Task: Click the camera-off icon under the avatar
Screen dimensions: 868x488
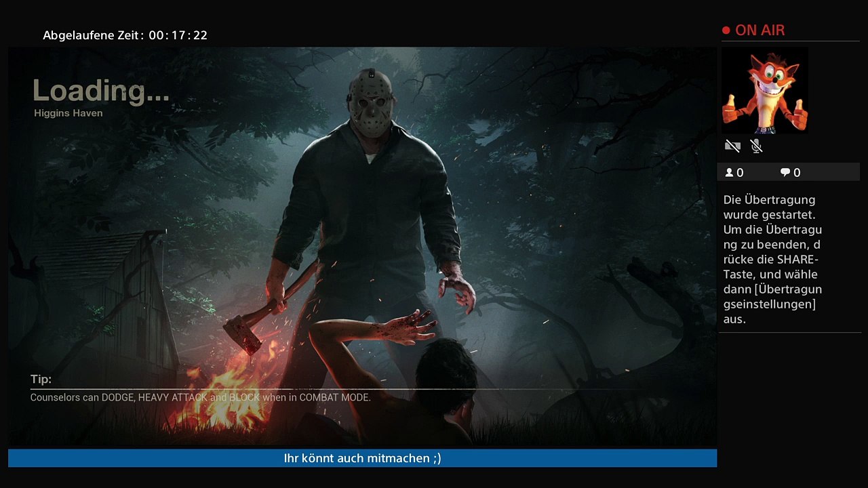Action: pyautogui.click(x=732, y=146)
